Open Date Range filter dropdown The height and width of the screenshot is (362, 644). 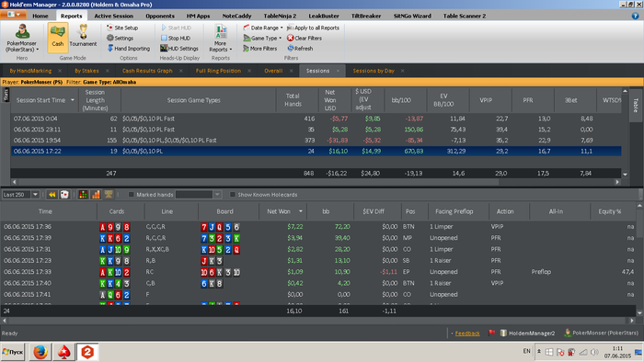click(x=263, y=28)
